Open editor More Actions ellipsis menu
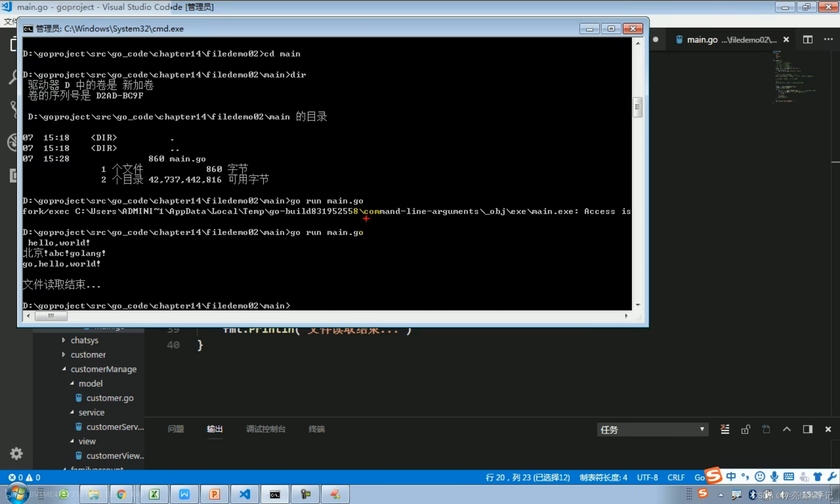840x504 pixels. tap(828, 39)
